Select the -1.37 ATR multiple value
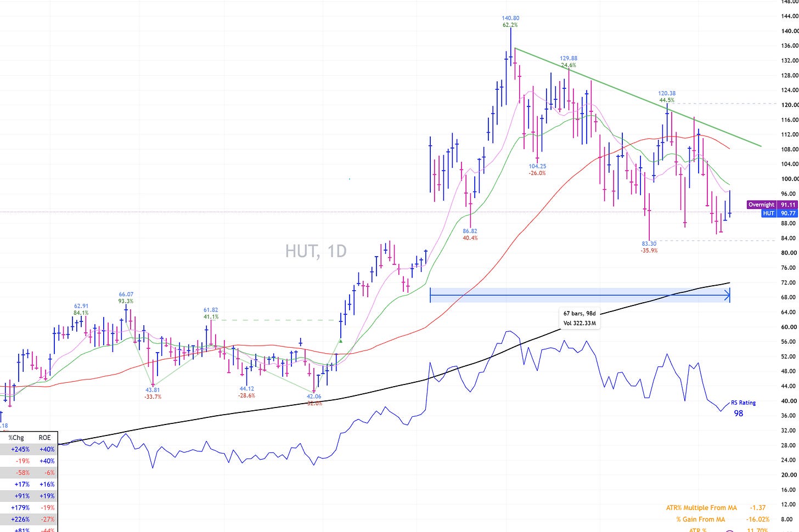The height and width of the screenshot is (532, 799). 758,508
